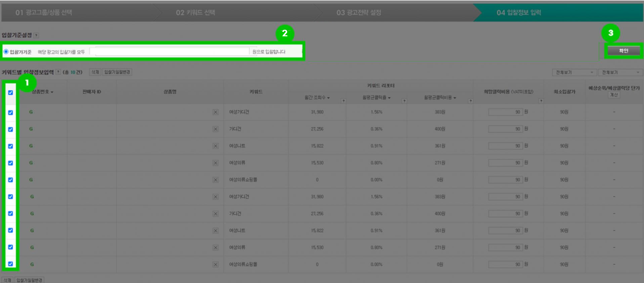This screenshot has width=644, height=283.
Task: Uncheck the first 여성의류쇼핑몰 row checkbox
Action: pos(11,180)
